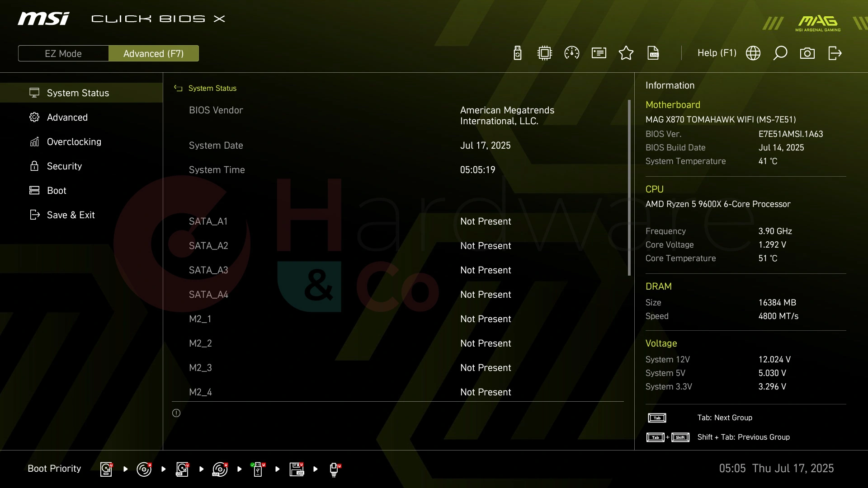Image resolution: width=868 pixels, height=488 pixels.
Task: Click the Motherboard heading in Information panel
Action: point(673,105)
